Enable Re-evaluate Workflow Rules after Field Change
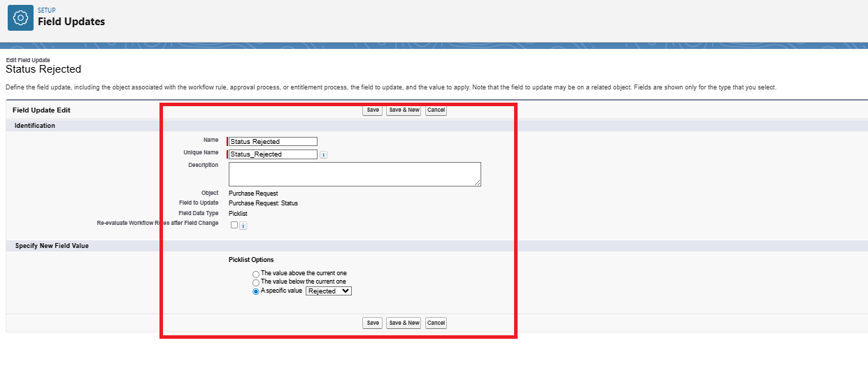Viewport: 868px width, 373px height. [234, 225]
